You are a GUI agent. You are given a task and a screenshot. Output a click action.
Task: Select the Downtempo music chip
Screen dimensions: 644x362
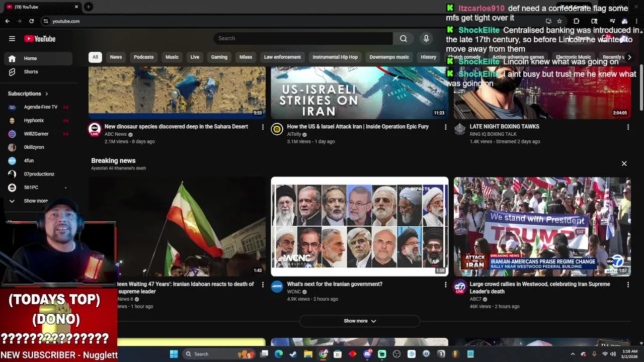tap(389, 57)
